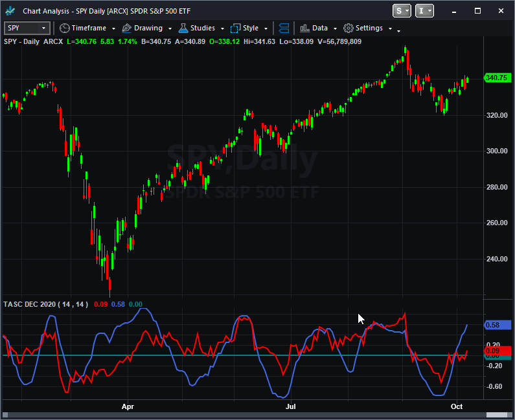The height and width of the screenshot is (420, 515).
Task: Click the -0.60 indicator axis label
Action: coord(494,386)
